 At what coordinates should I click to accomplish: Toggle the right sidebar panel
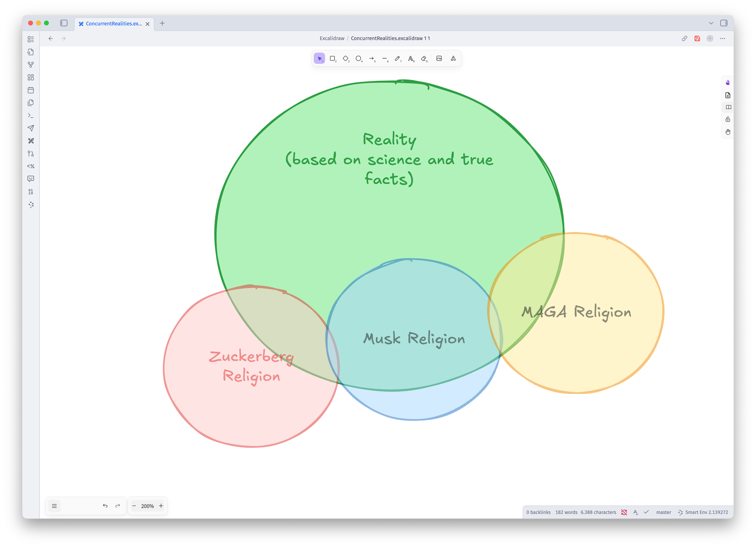(x=723, y=23)
